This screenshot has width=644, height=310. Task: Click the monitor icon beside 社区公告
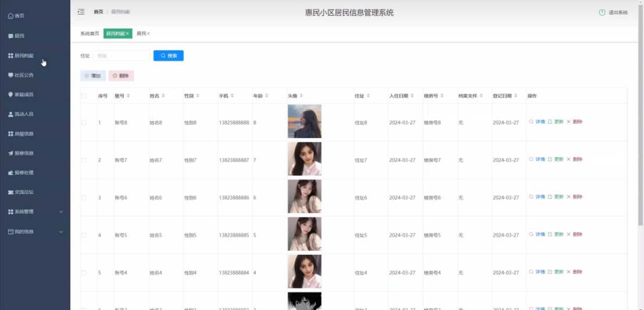tap(10, 75)
